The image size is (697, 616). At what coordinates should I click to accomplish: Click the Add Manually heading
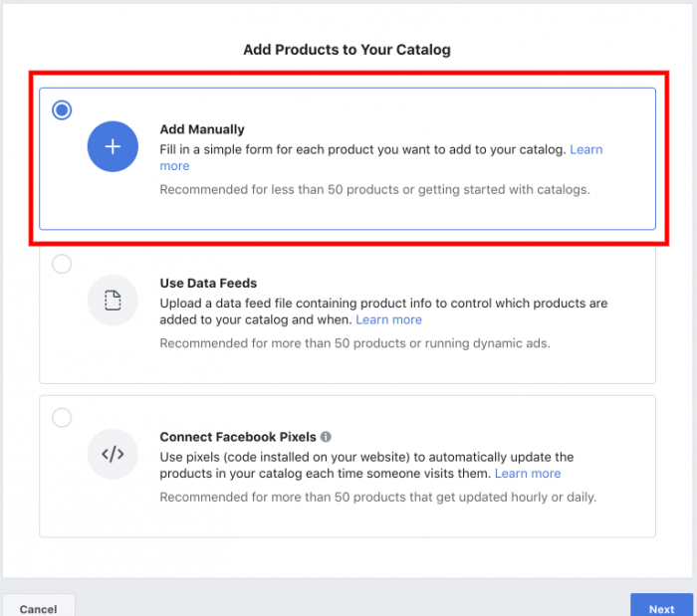pyautogui.click(x=202, y=129)
